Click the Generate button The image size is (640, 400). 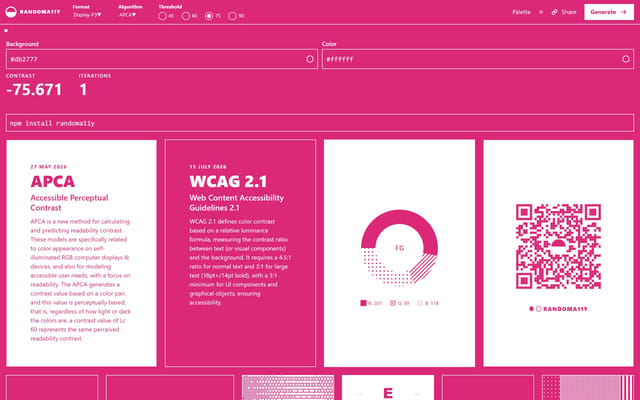pos(609,12)
